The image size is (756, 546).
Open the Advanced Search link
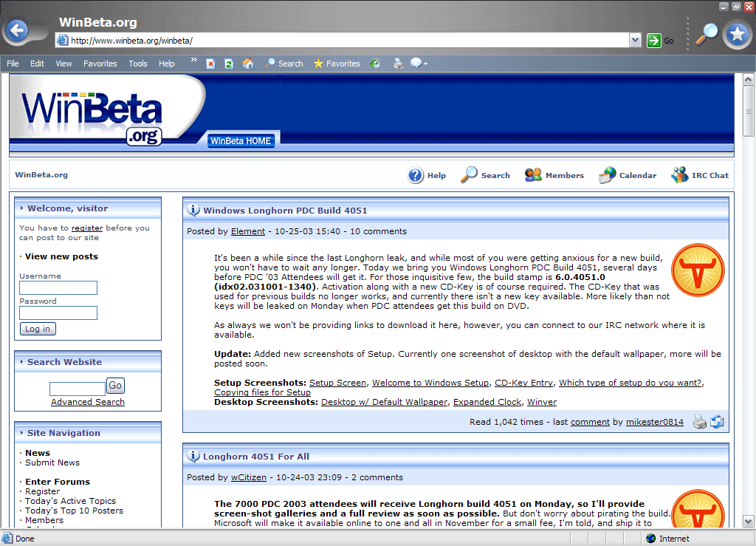click(x=88, y=402)
